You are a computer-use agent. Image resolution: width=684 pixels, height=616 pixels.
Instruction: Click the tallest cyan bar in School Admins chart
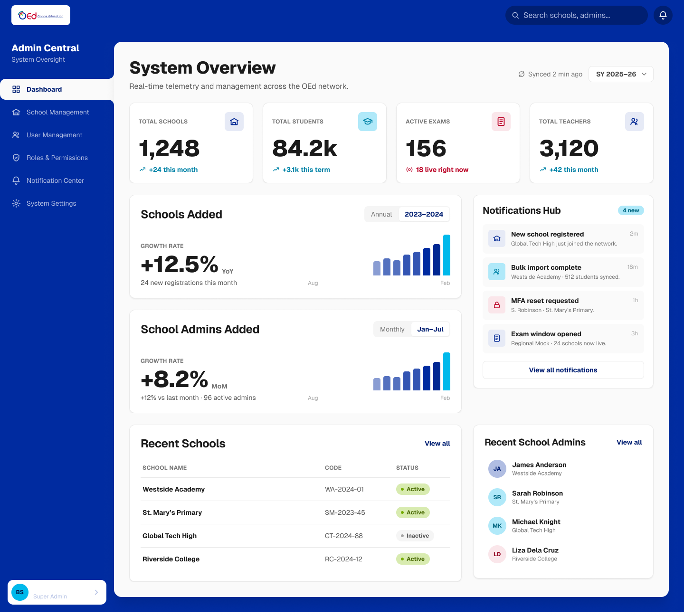(x=446, y=371)
